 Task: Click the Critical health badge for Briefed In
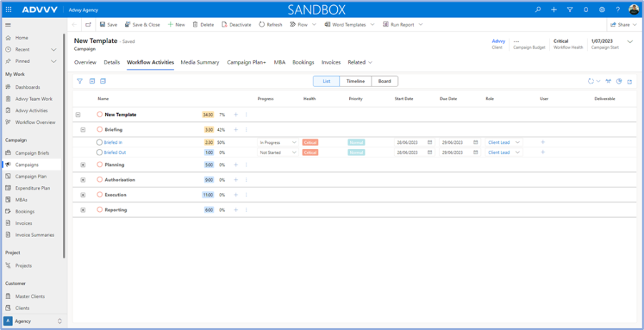coord(310,142)
